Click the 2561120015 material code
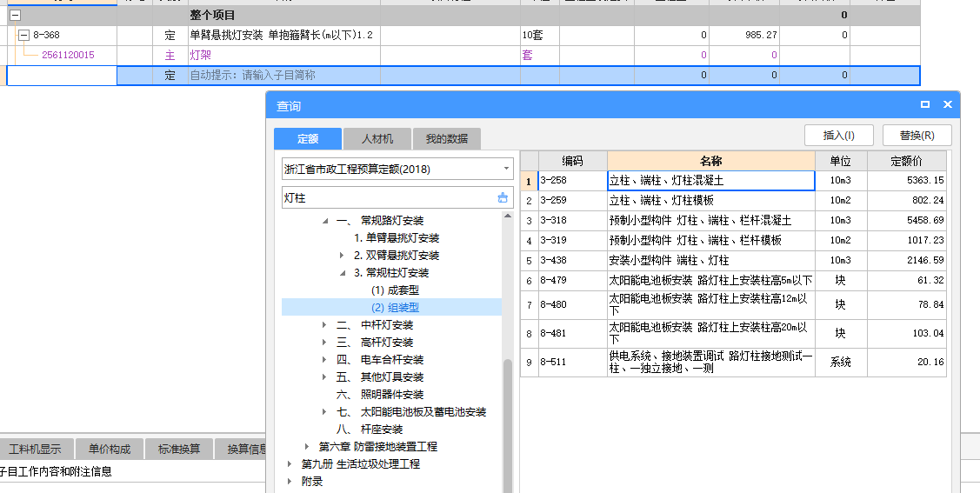Image resolution: width=980 pixels, height=493 pixels. [68, 55]
